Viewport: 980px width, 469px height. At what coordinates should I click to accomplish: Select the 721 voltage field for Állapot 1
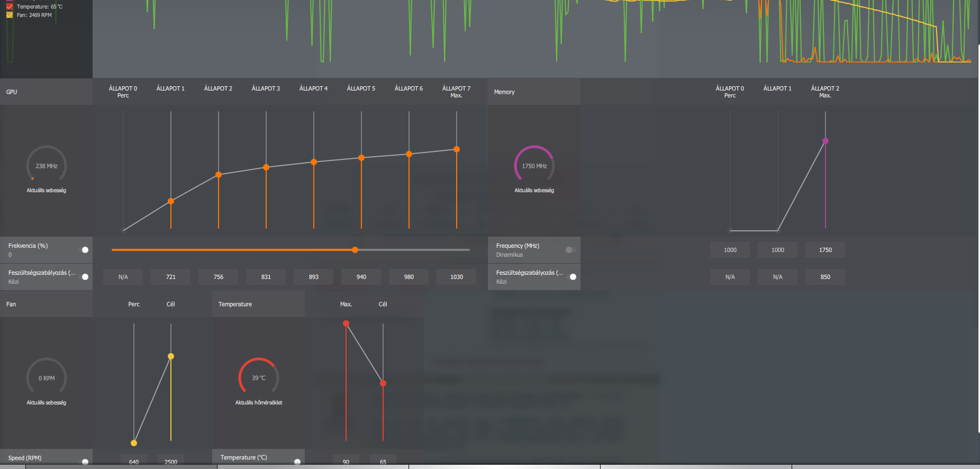point(171,277)
